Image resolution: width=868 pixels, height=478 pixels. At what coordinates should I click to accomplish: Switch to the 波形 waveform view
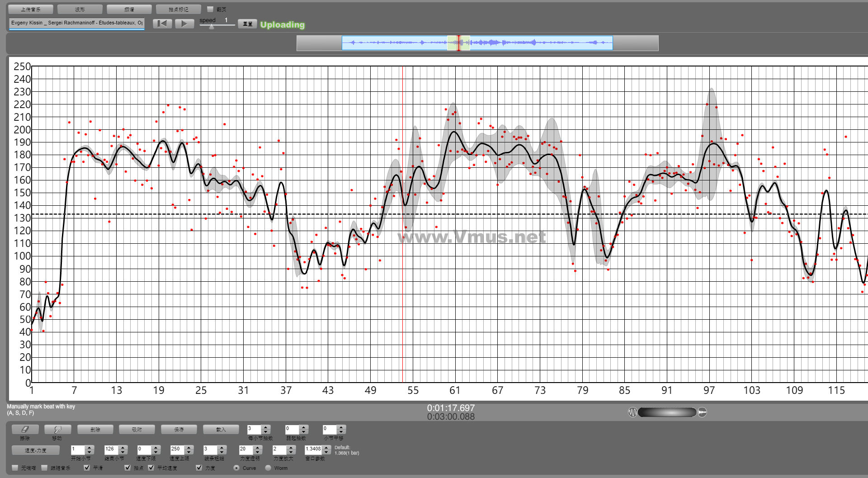[80, 9]
